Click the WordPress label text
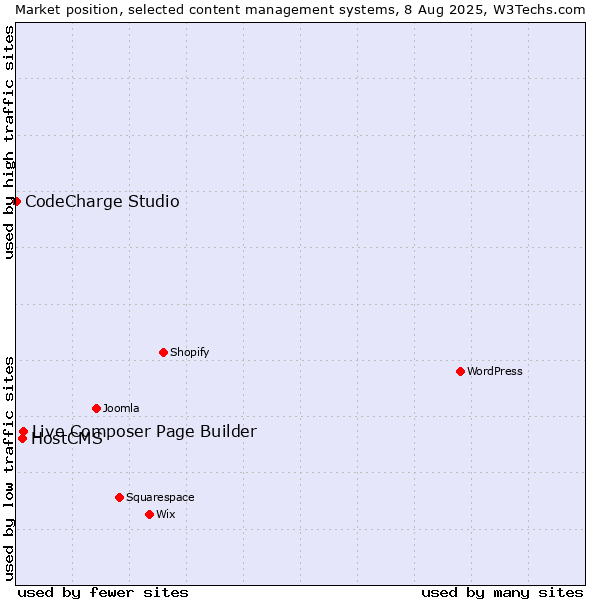This screenshot has height=600, width=600. point(495,371)
